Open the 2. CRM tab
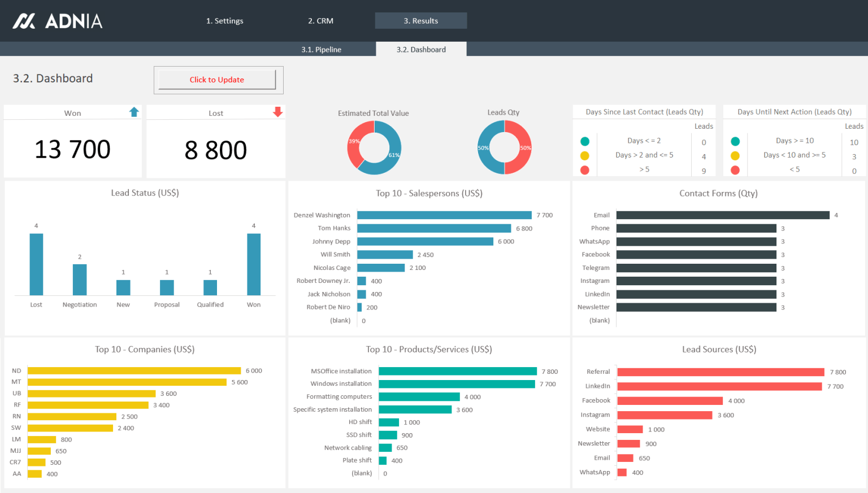 [x=320, y=21]
